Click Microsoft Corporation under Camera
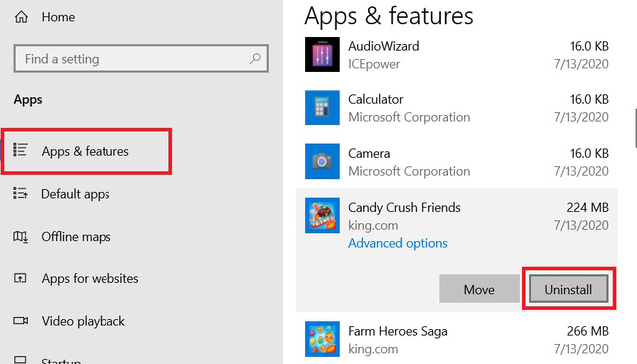The width and height of the screenshot is (637, 364). pyautogui.click(x=409, y=171)
